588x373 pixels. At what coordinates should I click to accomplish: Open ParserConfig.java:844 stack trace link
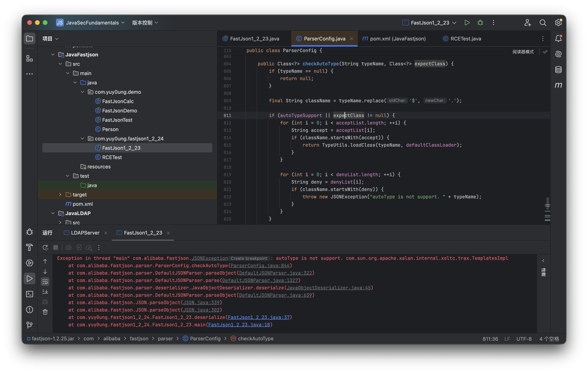point(260,265)
